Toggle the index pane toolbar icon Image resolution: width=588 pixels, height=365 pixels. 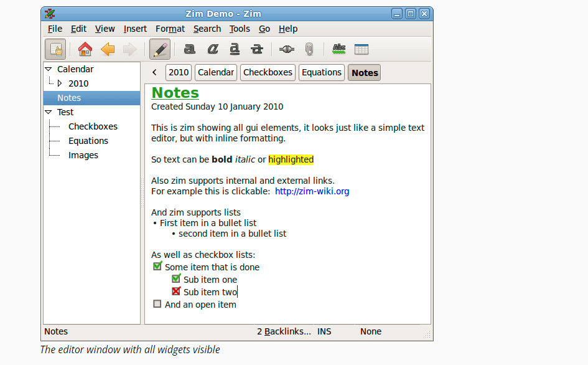[55, 49]
